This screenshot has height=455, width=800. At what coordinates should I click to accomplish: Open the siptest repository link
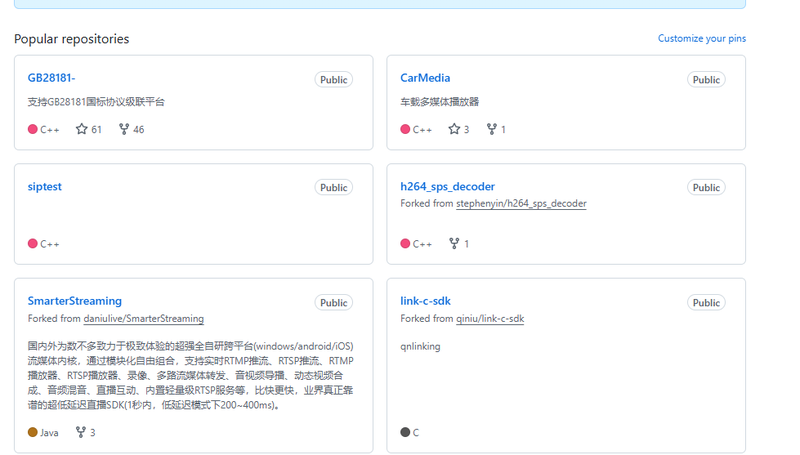(44, 187)
